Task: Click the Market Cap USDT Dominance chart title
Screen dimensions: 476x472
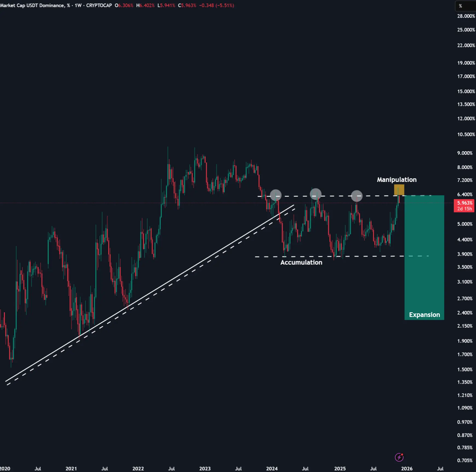Action: (x=35, y=5)
